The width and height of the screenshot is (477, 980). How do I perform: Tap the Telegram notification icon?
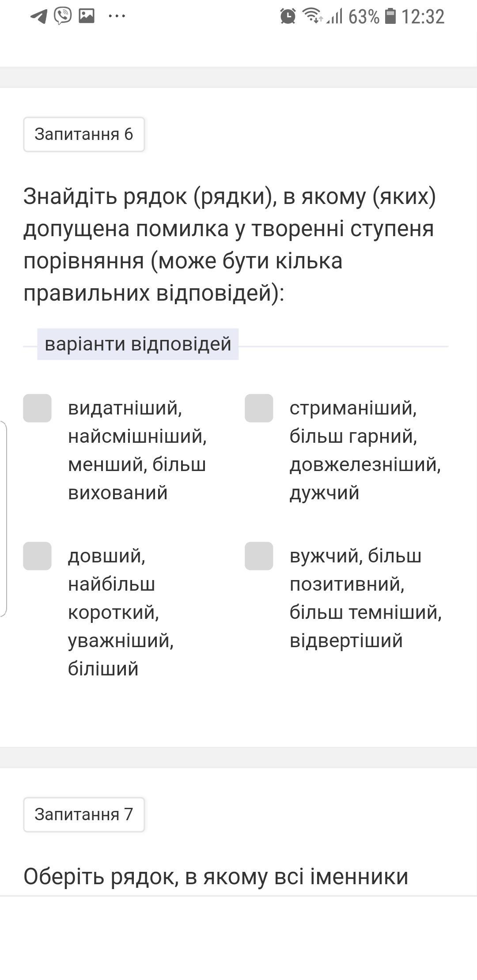coord(39,16)
